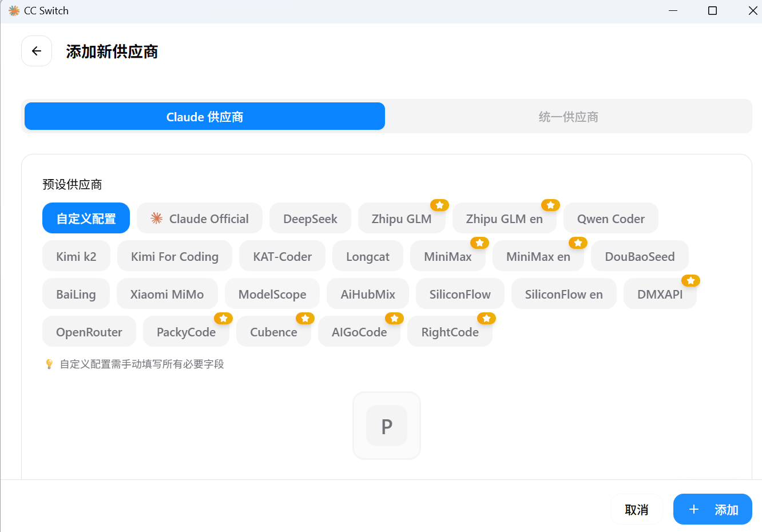Click the 取消 button
Image resolution: width=762 pixels, height=532 pixels.
tap(636, 509)
